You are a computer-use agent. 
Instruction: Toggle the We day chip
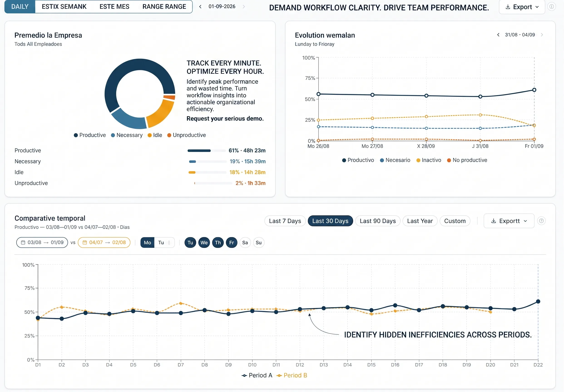pos(204,243)
